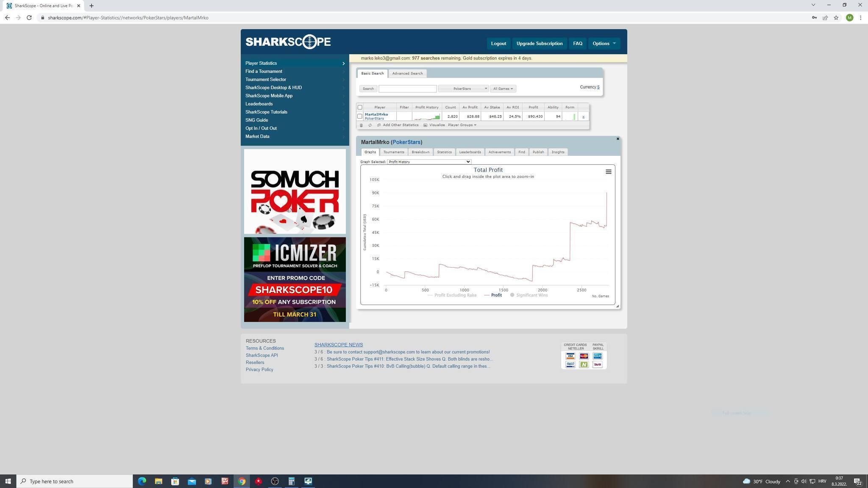Open the Statistics tab
The image size is (868, 488).
(x=444, y=152)
